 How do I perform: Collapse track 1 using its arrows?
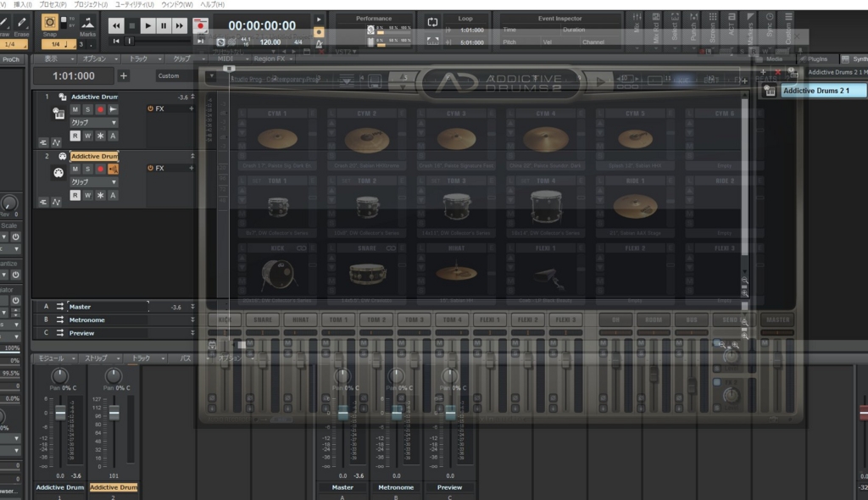(192, 97)
